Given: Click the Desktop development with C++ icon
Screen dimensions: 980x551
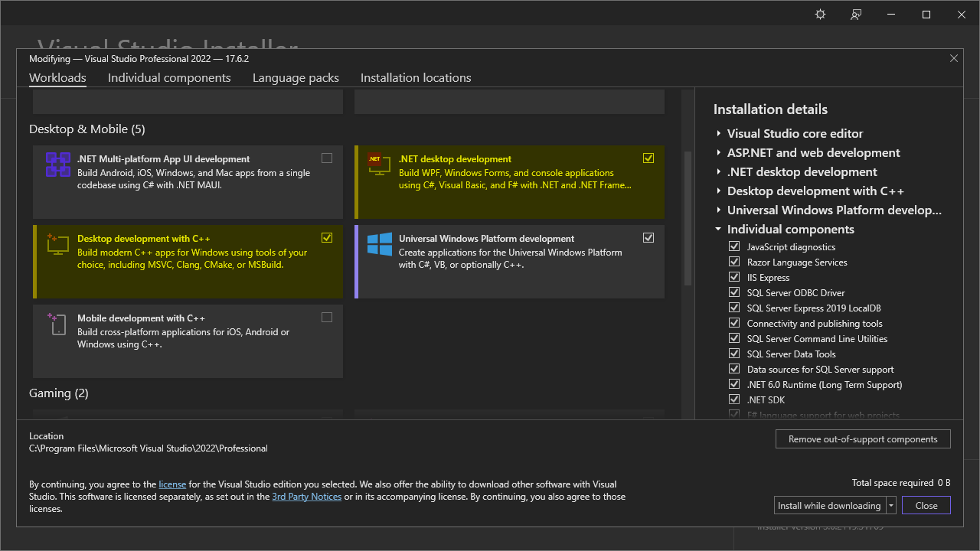Looking at the screenshot, I should point(57,244).
